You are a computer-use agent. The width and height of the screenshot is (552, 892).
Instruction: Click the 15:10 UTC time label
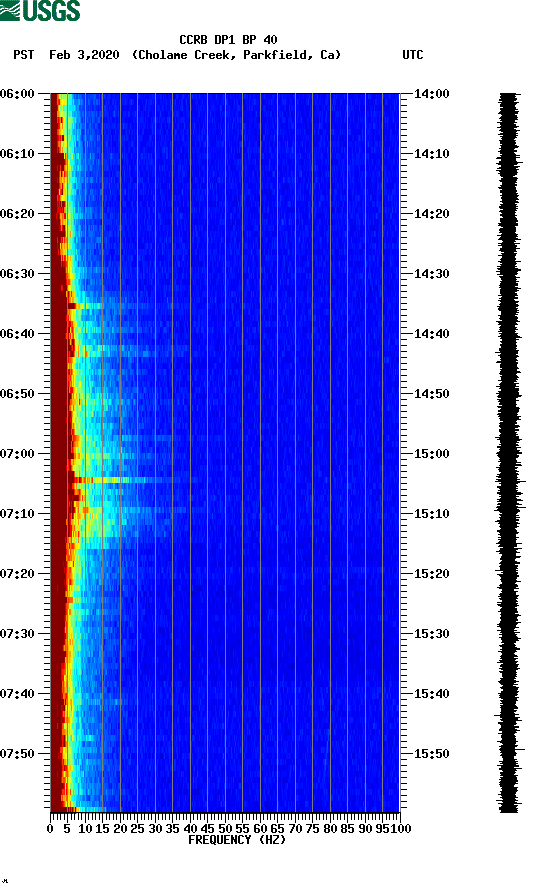432,514
